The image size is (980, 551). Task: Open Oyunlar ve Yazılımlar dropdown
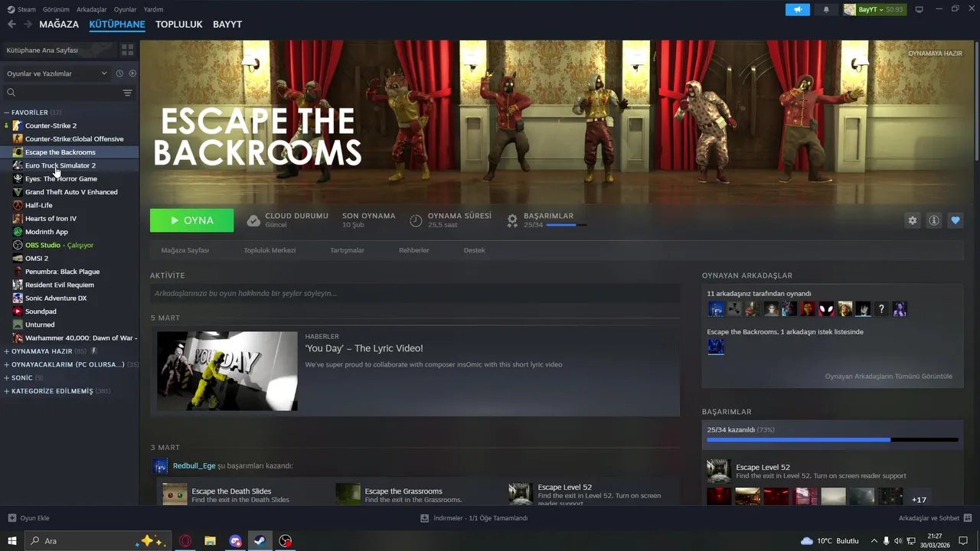coord(57,73)
